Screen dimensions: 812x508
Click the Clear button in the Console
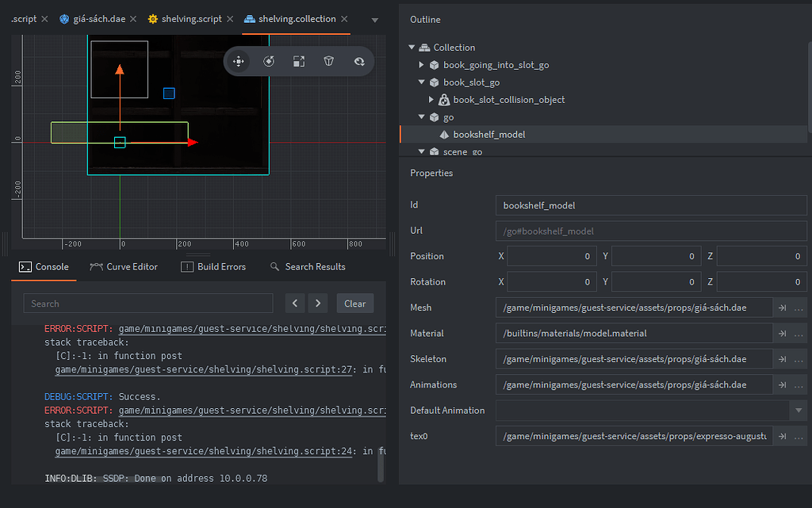click(354, 303)
